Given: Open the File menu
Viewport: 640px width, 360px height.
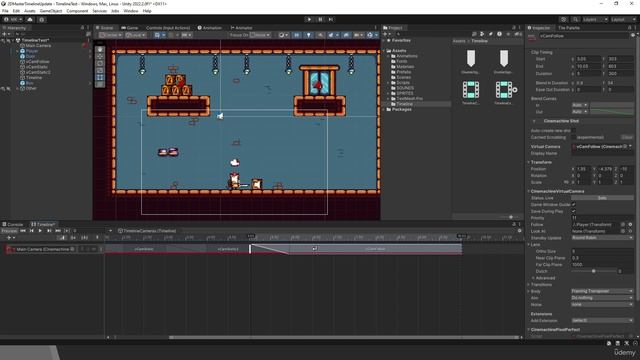Looking at the screenshot, I should click(5, 11).
